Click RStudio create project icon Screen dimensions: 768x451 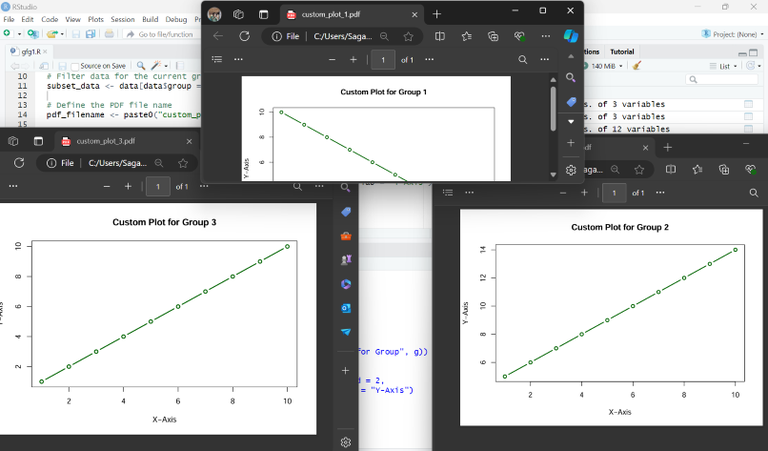click(x=33, y=34)
